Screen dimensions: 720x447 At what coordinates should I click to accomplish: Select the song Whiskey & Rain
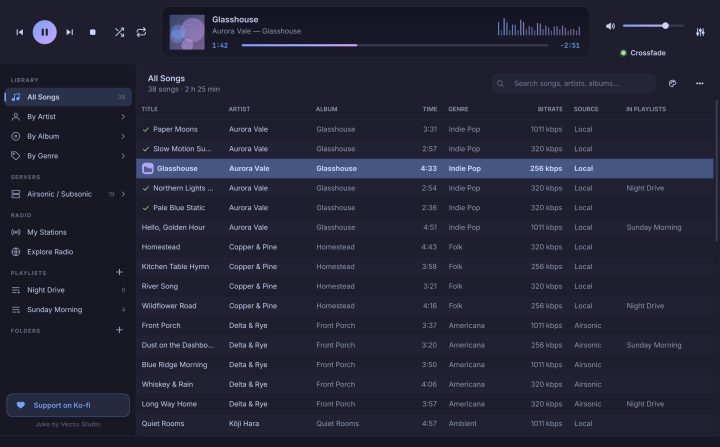(x=425, y=385)
